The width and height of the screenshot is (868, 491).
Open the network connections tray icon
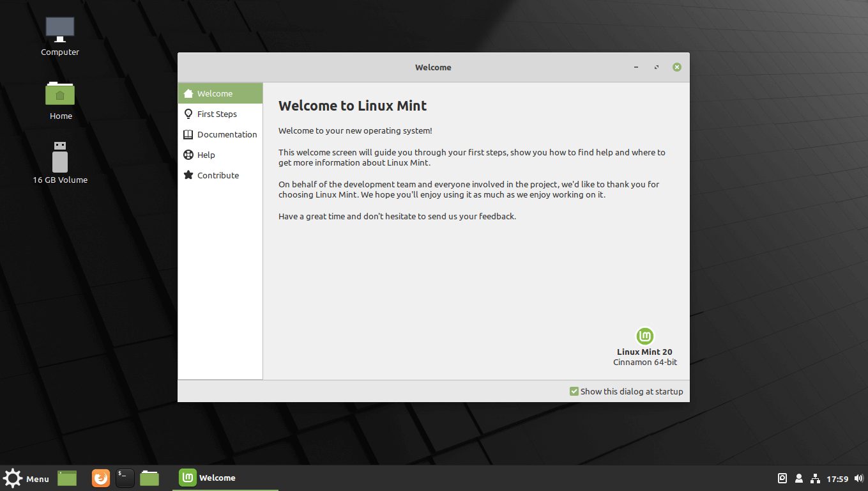(x=815, y=478)
